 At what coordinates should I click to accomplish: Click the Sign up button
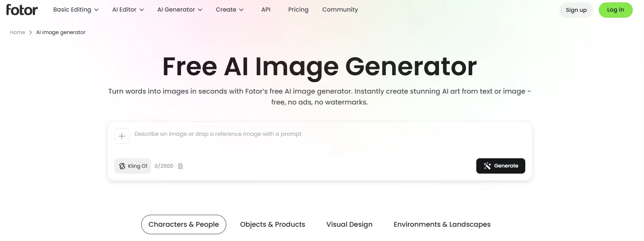[576, 10]
